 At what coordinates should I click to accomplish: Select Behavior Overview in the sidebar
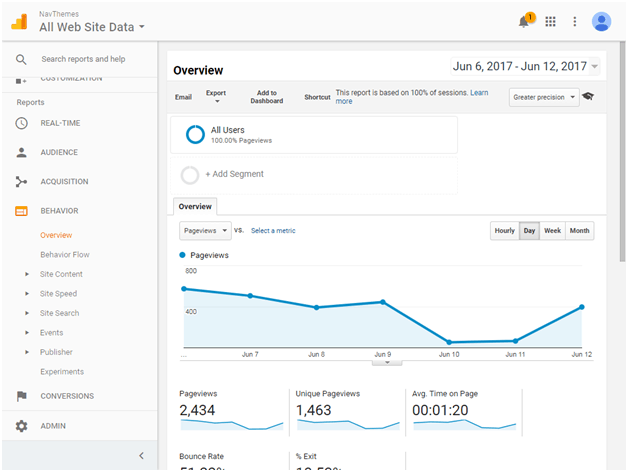pos(56,235)
